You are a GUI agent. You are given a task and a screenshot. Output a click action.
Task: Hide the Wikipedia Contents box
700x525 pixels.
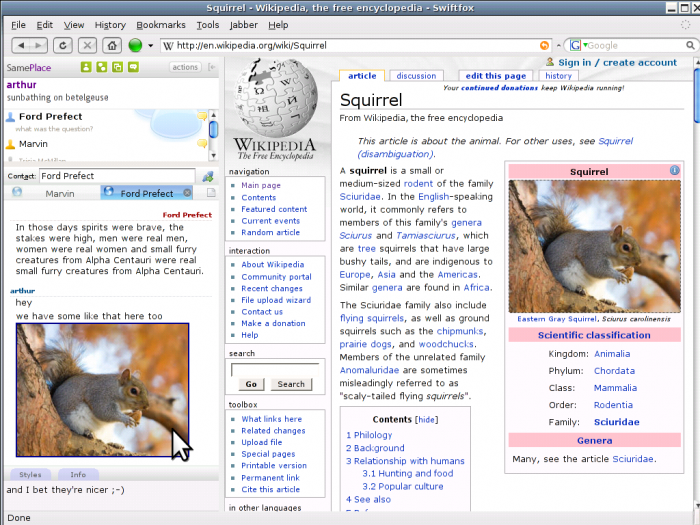coord(427,420)
